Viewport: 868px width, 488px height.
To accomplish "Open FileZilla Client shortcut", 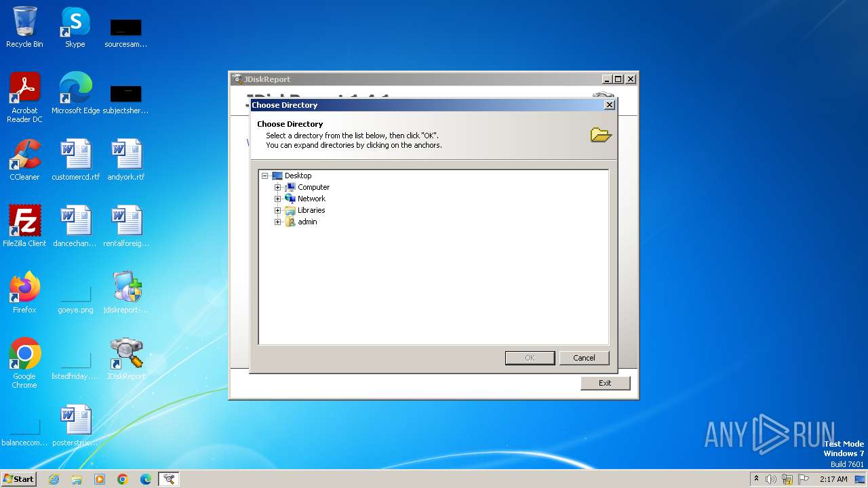I will coord(24,226).
